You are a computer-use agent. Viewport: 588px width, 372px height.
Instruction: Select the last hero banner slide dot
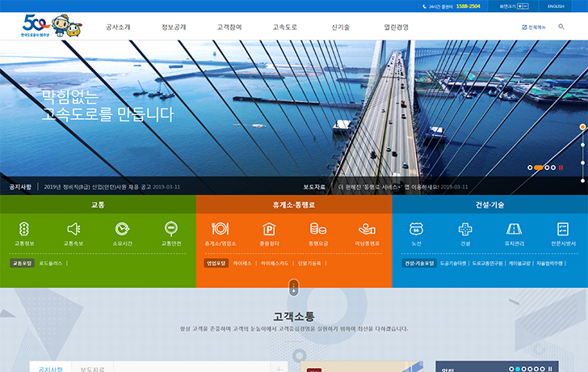tap(553, 167)
